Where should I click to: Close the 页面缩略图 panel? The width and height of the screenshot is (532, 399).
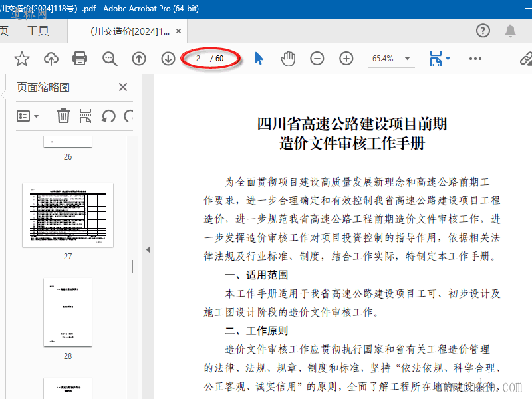[123, 87]
